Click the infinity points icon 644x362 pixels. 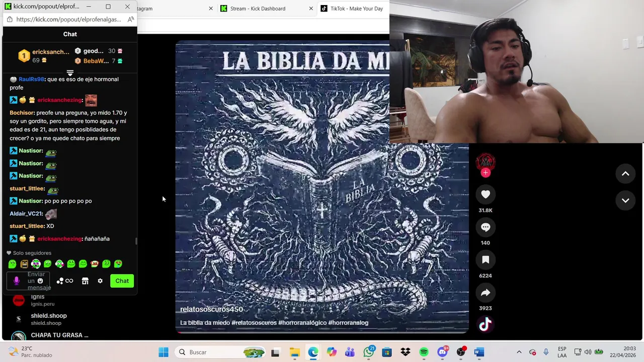pos(69,281)
